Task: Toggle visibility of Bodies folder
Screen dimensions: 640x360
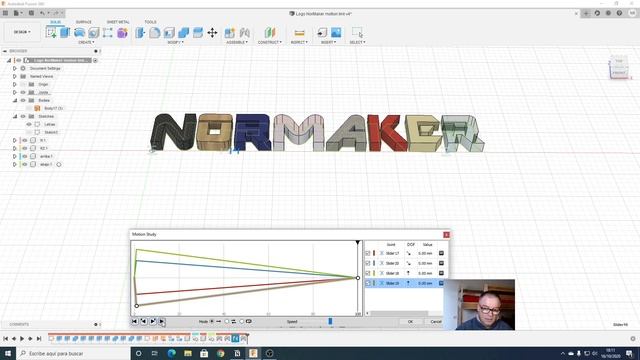Action: (x=23, y=100)
